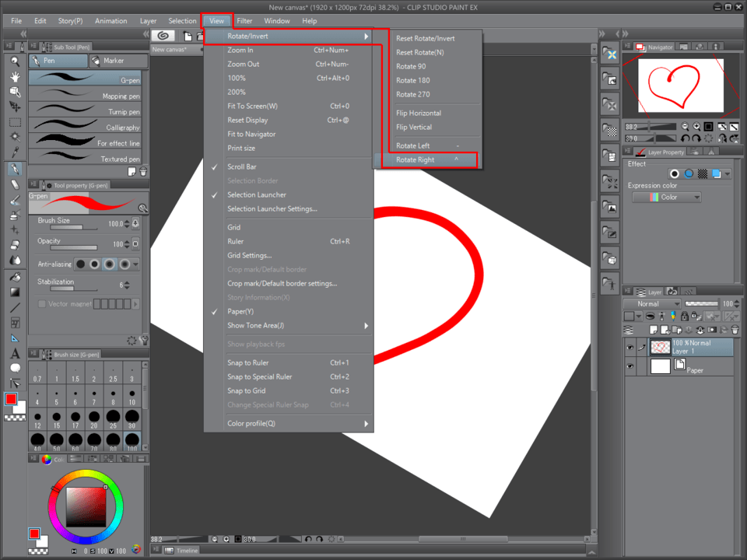Expand the Show Tone Area submenu
The width and height of the screenshot is (747, 560).
[x=257, y=325]
